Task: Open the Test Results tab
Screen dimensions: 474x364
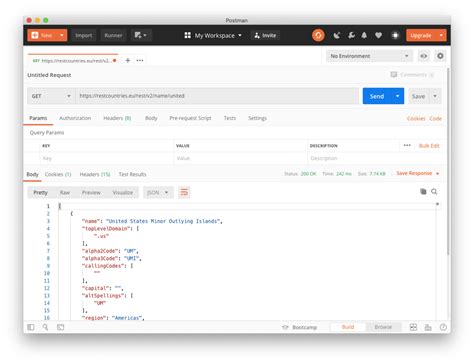Action: [132, 174]
